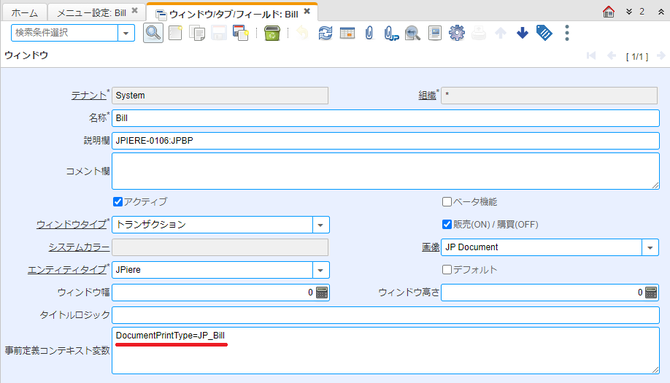670x383 pixels.
Task: Click the 画像 label link
Action: tap(430, 247)
